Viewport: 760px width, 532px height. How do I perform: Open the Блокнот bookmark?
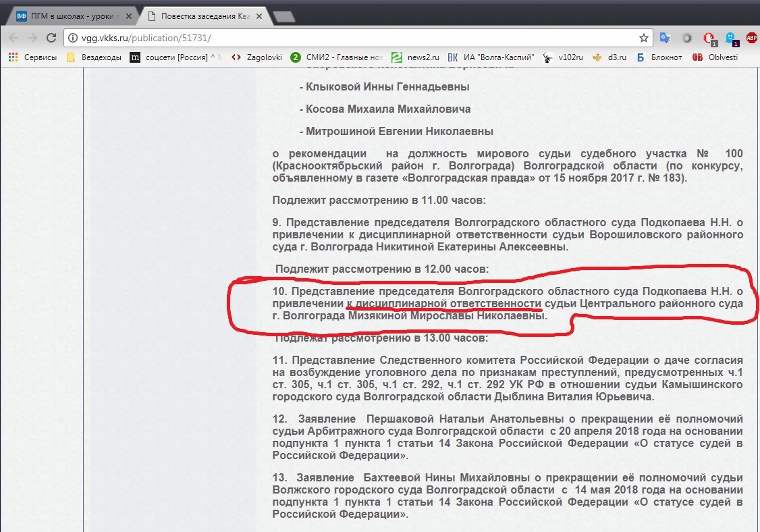(x=659, y=57)
